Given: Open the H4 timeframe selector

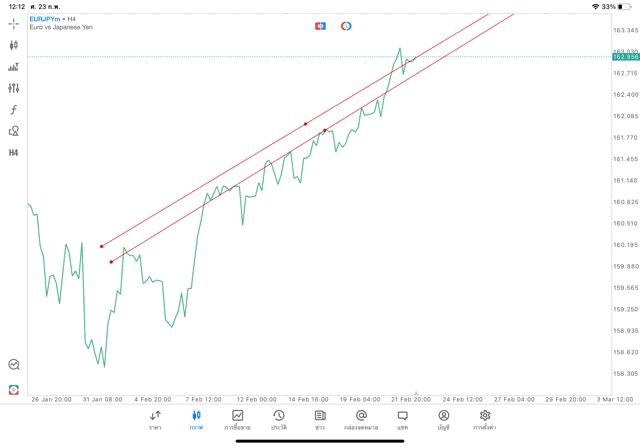Looking at the screenshot, I should pyautogui.click(x=14, y=153).
